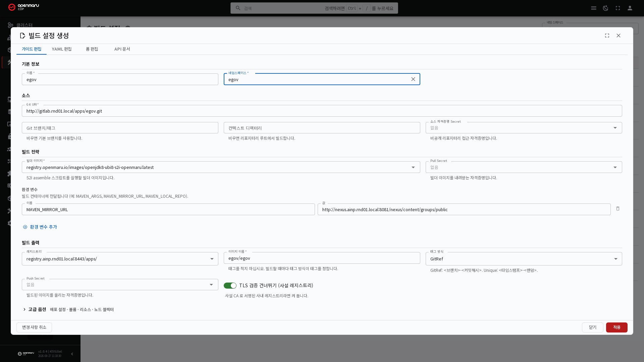Open the hamburger menu icon in the top bar
This screenshot has height=362, width=644.
point(594,8)
